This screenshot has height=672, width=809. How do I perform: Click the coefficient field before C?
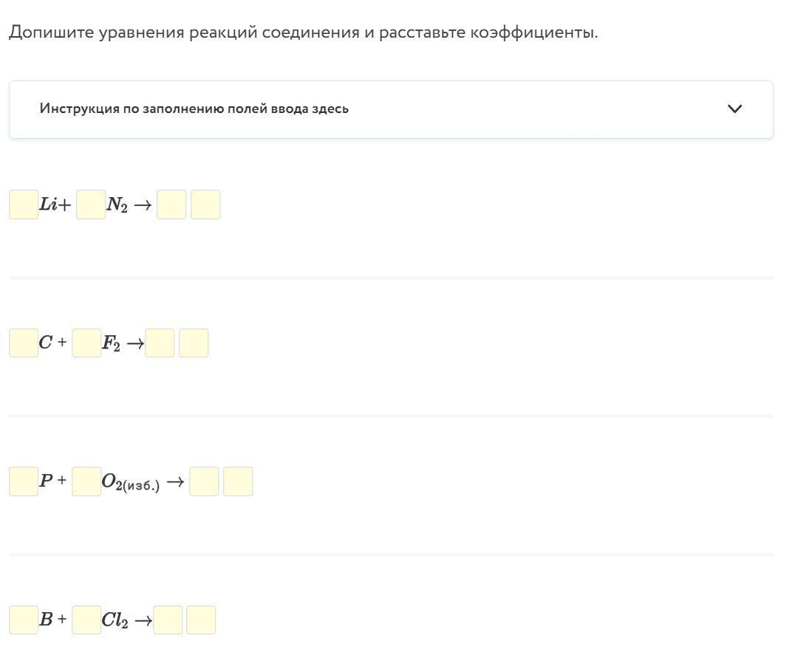pos(24,343)
